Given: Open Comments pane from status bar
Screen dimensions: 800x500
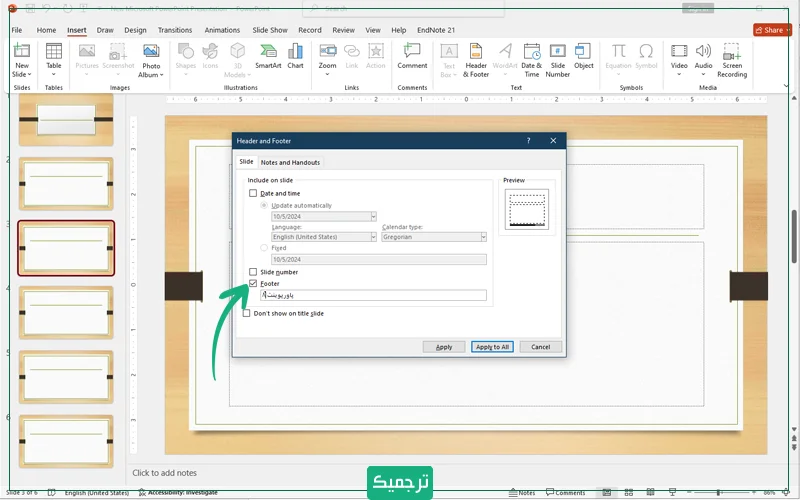Looking at the screenshot, I should pyautogui.click(x=565, y=492).
